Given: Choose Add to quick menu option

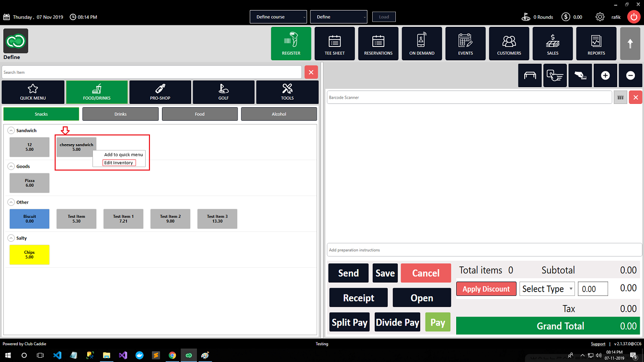Looking at the screenshot, I should coord(124,155).
